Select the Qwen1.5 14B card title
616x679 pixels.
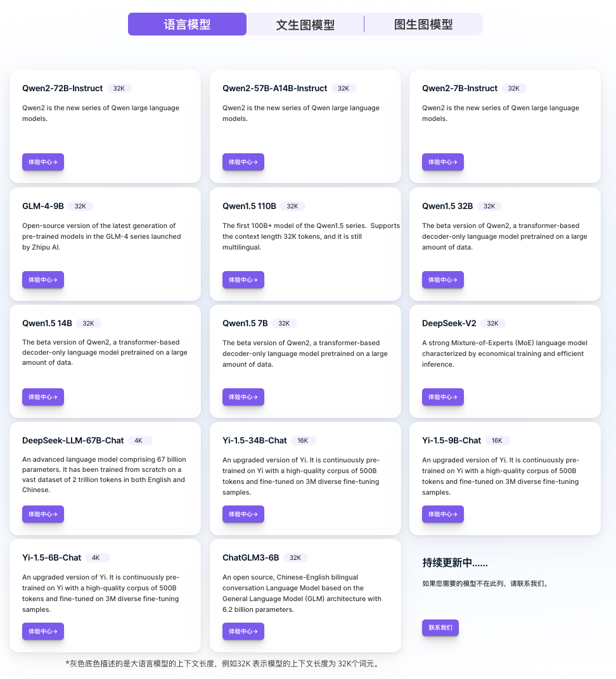(47, 323)
